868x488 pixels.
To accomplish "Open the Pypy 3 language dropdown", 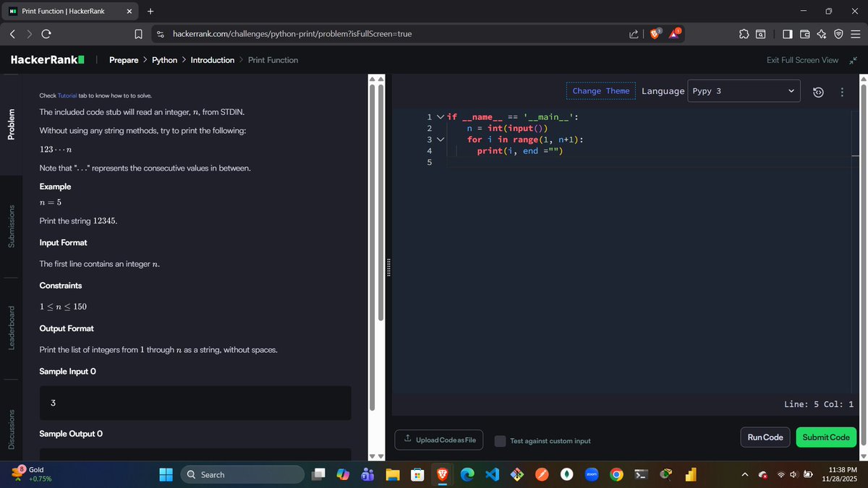I will (x=744, y=91).
